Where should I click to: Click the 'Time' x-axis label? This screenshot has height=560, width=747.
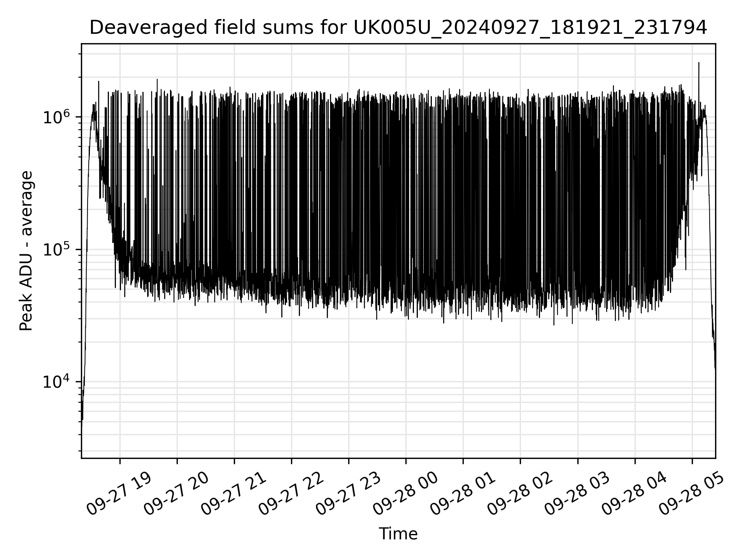click(398, 534)
